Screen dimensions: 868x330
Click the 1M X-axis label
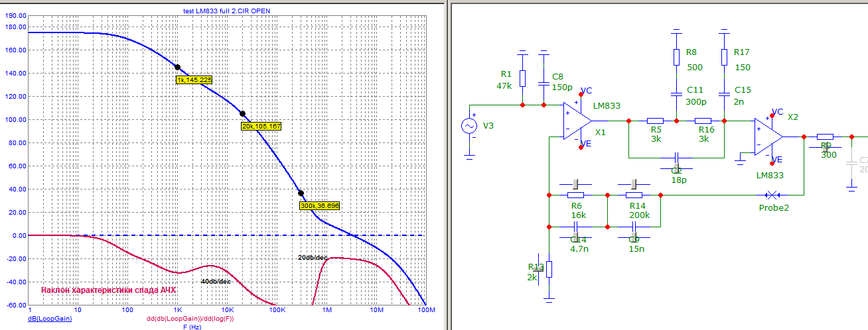point(326,310)
